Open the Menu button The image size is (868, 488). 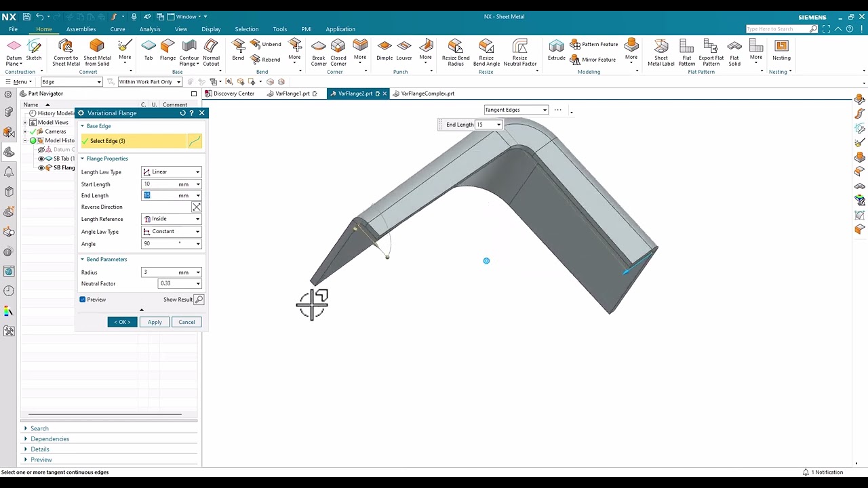(18, 82)
